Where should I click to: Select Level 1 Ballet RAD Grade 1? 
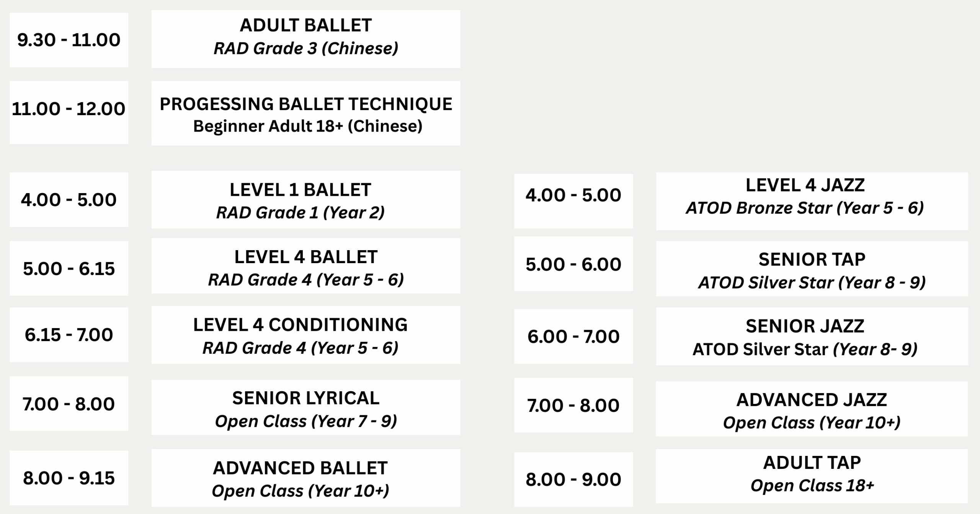(x=305, y=200)
